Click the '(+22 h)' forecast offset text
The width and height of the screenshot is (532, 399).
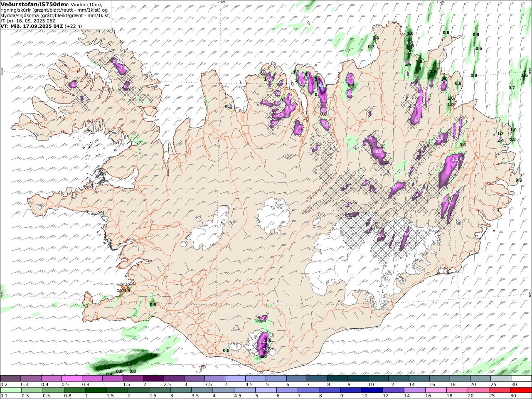(73, 26)
